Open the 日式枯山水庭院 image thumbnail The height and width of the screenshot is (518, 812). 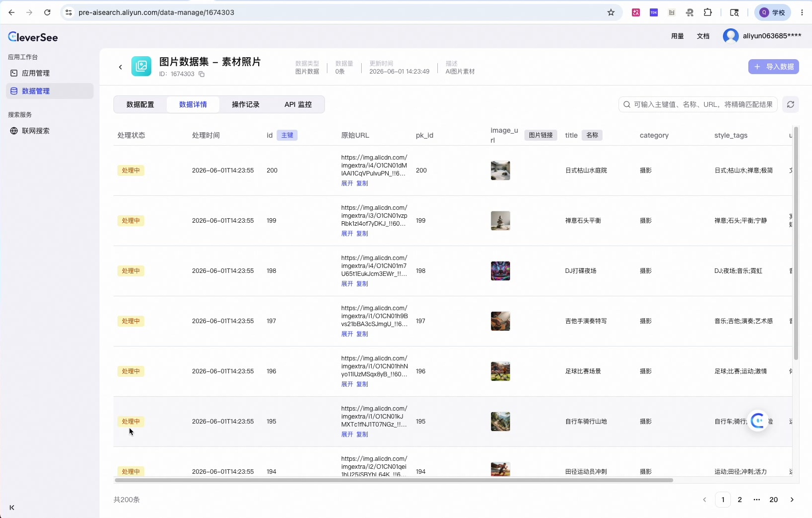(x=500, y=171)
